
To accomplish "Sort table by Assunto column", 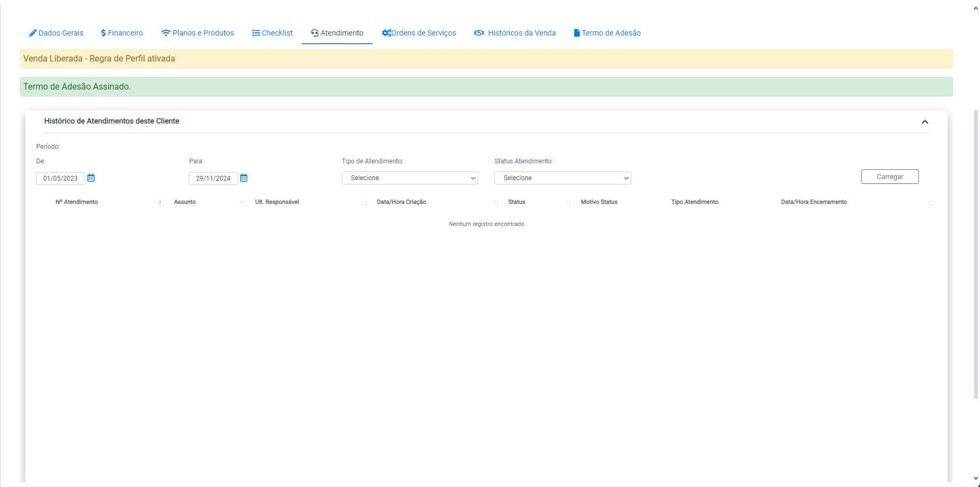I will coord(242,203).
